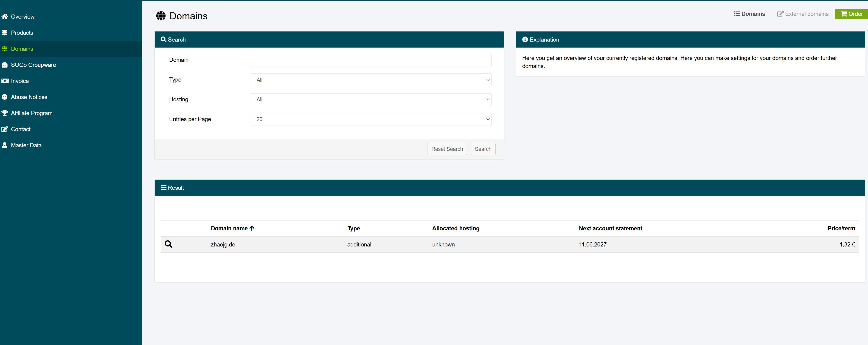Click the Price/term column header

tap(841, 228)
